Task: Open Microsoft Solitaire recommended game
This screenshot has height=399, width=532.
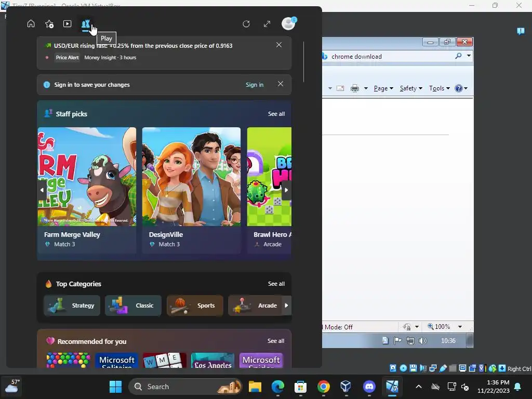Action: tap(117, 360)
